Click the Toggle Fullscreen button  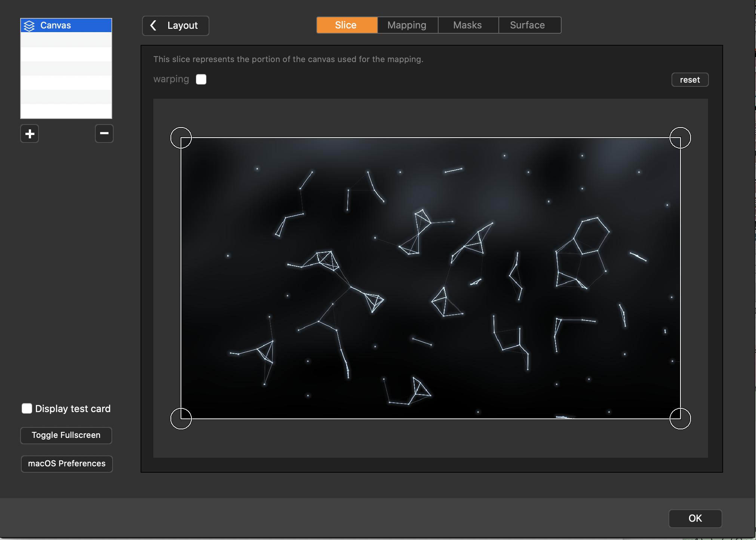click(66, 435)
